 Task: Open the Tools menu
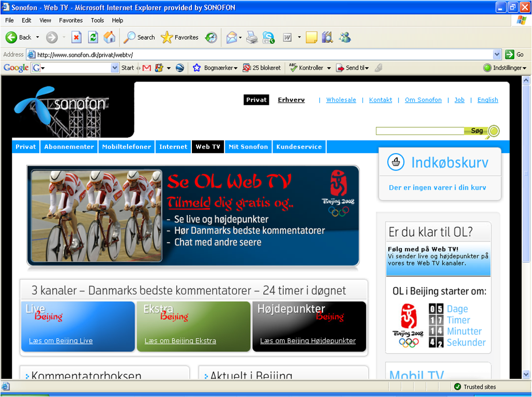point(97,20)
